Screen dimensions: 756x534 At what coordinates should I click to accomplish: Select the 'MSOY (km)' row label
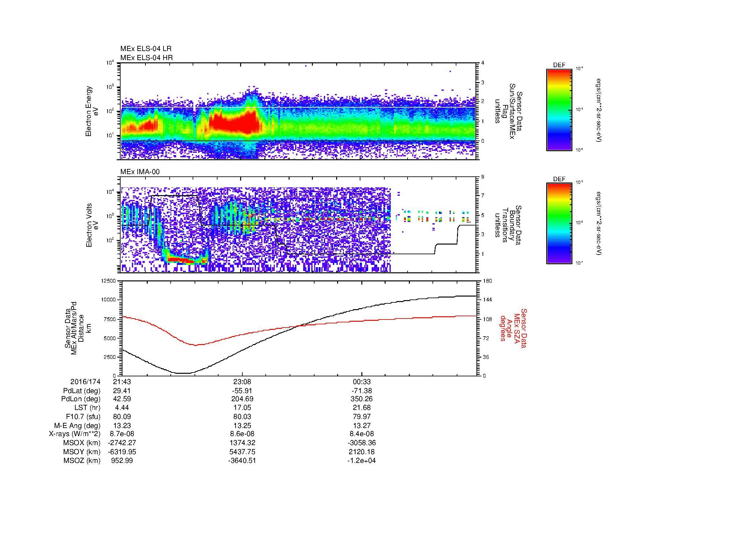coord(82,452)
